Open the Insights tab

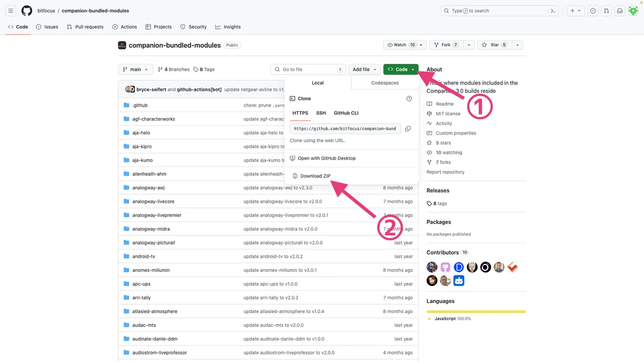(228, 27)
